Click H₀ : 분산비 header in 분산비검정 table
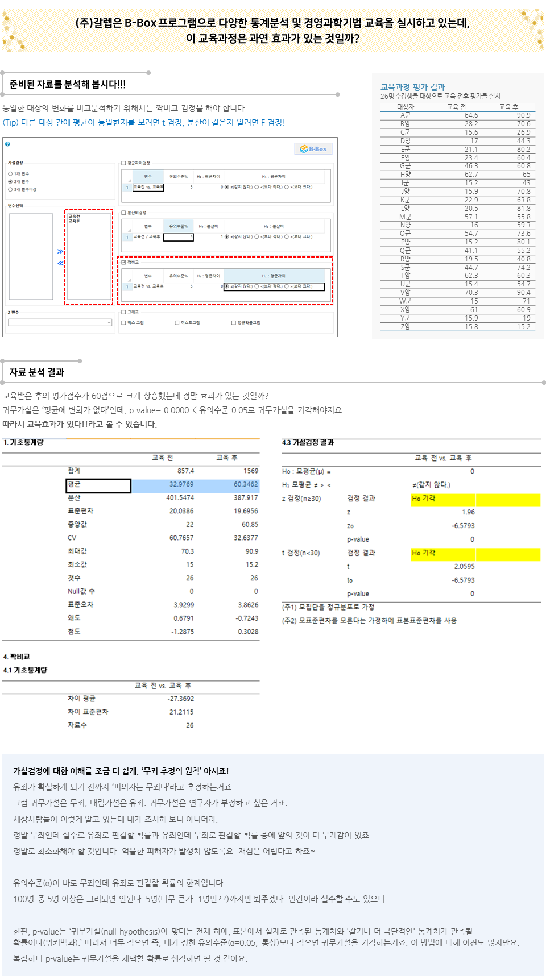The width and height of the screenshot is (546, 980). tap(208, 226)
